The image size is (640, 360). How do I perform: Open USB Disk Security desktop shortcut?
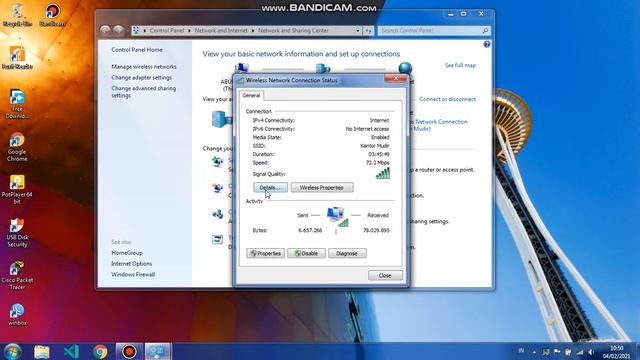point(17,233)
